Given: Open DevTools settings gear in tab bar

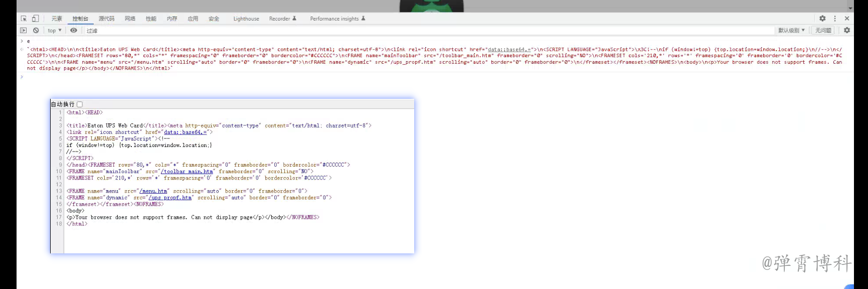Looking at the screenshot, I should [x=822, y=19].
